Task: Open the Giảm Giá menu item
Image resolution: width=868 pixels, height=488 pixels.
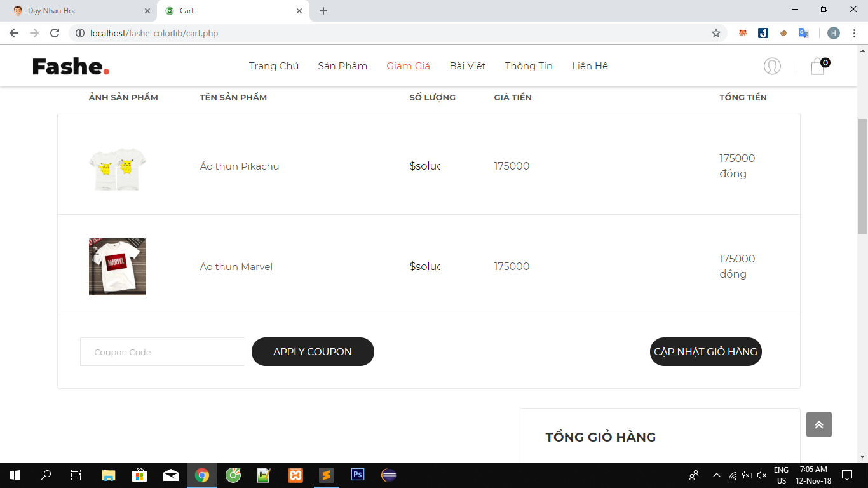Action: [x=408, y=66]
